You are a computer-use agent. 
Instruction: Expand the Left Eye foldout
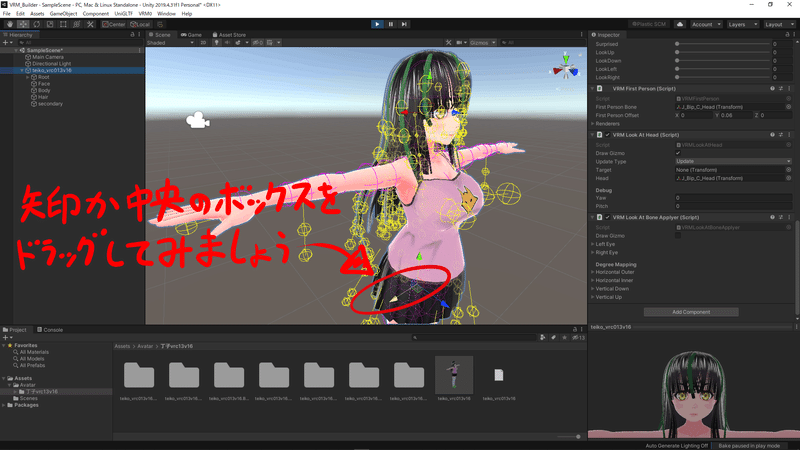coord(593,244)
